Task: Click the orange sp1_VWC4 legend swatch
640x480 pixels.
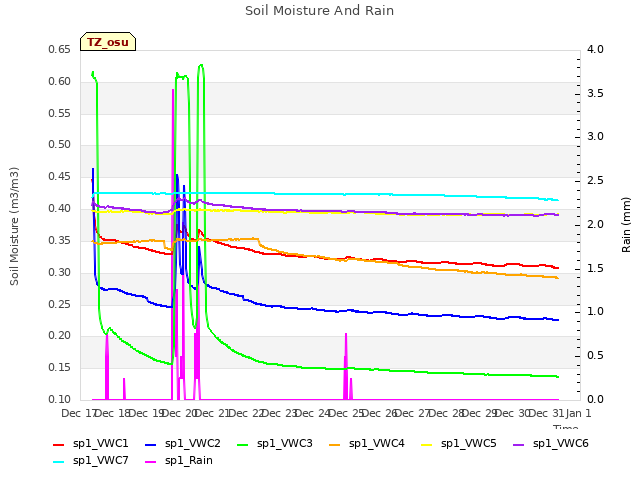Action: 335,445
